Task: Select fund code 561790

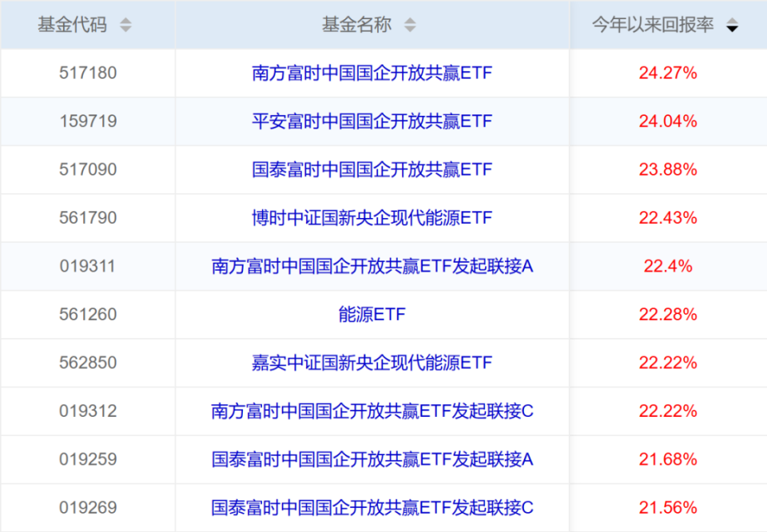Action: pyautogui.click(x=88, y=218)
